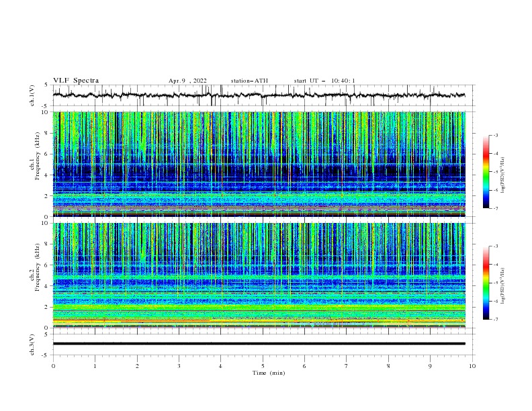Click the "7" tick on the time axis
The width and height of the screenshot is (532, 411).
click(347, 366)
